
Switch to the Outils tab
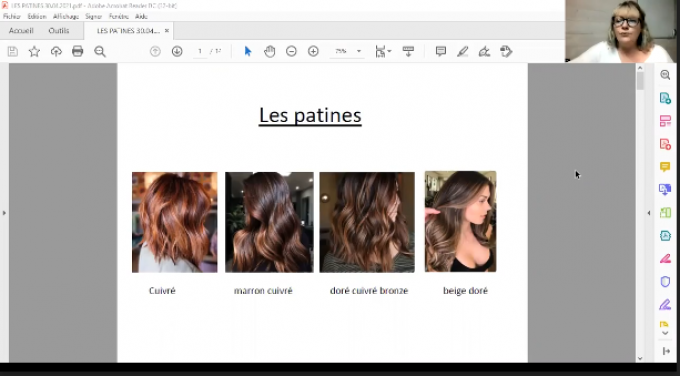59,31
